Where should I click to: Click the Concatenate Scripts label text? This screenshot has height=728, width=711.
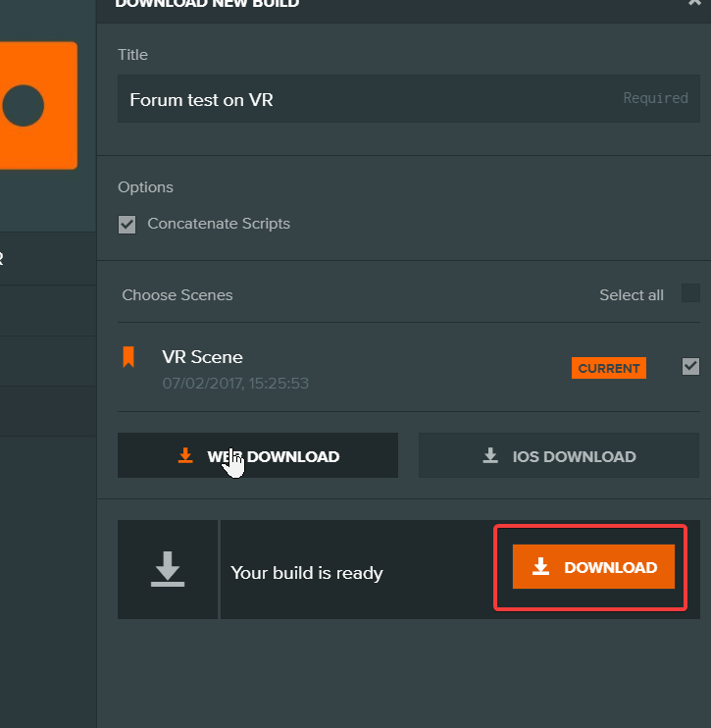point(219,224)
